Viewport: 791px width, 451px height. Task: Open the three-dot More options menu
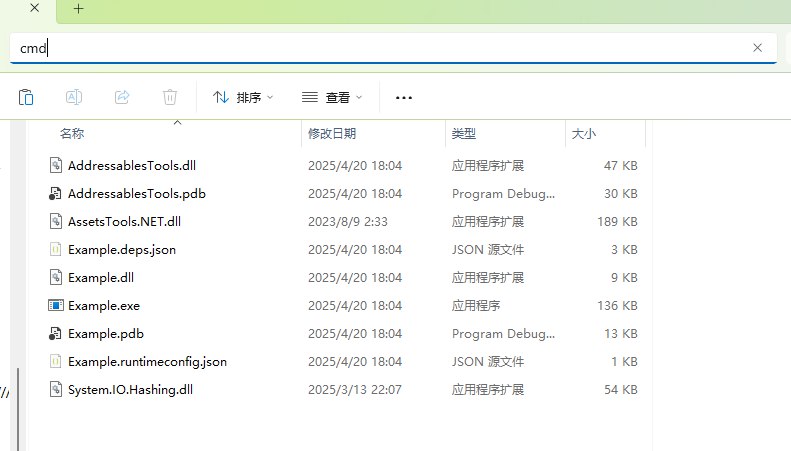click(404, 97)
